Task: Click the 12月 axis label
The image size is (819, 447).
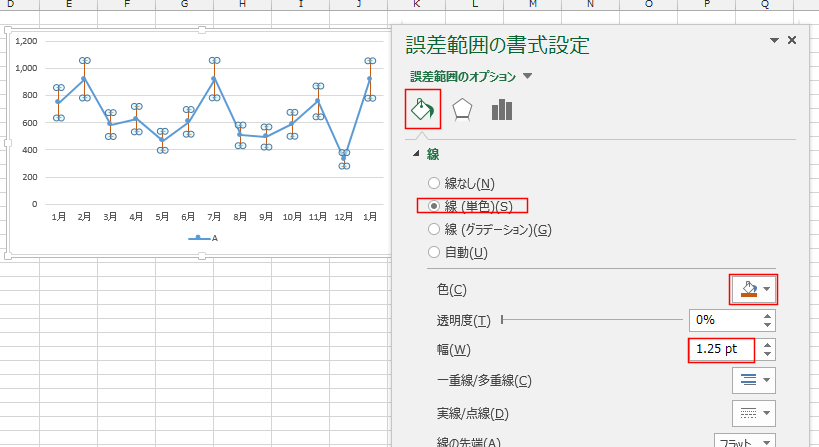Action: (x=344, y=217)
